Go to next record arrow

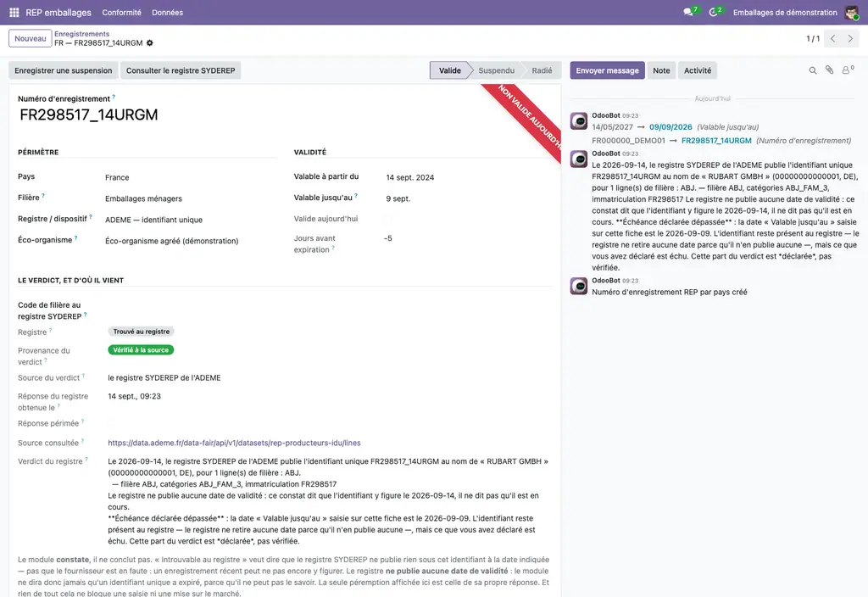point(850,39)
